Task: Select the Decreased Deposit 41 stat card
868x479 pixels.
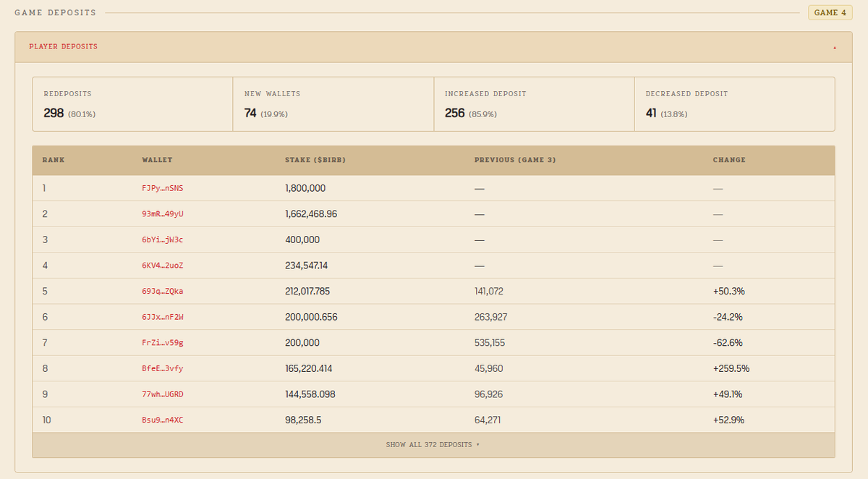Action: tap(735, 104)
